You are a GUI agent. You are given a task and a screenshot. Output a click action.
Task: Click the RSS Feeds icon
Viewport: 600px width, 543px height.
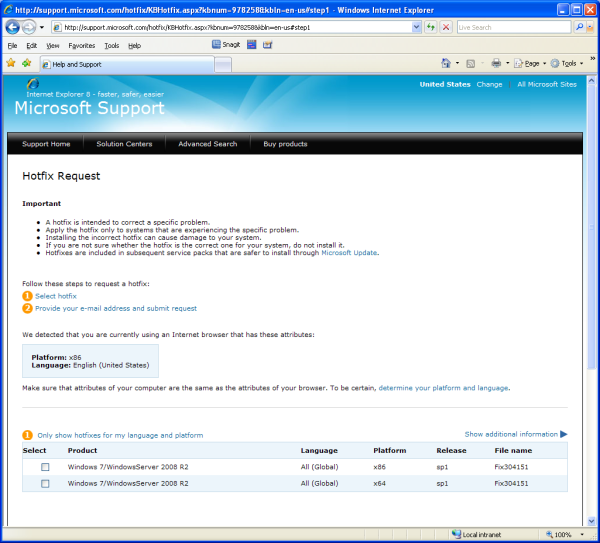[x=470, y=64]
